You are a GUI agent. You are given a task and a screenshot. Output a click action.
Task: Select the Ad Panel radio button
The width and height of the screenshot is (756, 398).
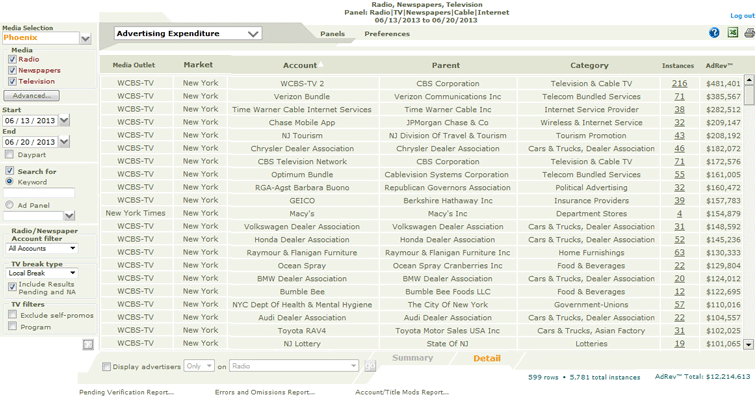tap(9, 205)
